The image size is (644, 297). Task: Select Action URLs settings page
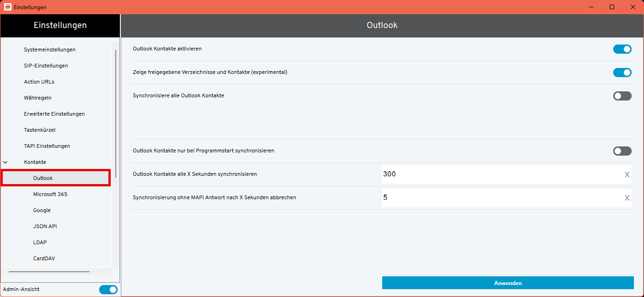tap(39, 82)
